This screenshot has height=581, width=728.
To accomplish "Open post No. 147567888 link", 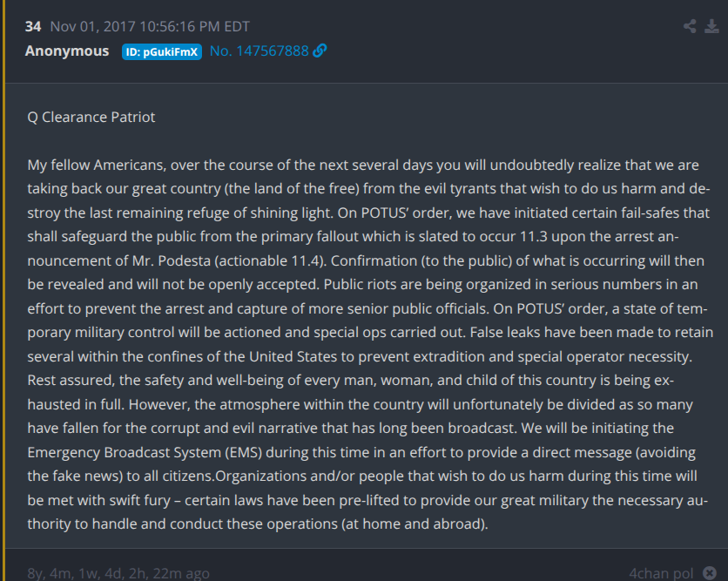I will point(259,51).
